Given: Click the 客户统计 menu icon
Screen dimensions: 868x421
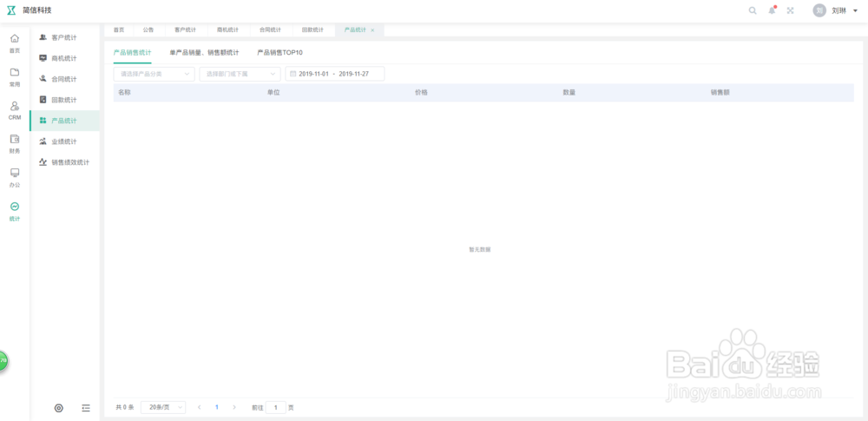Looking at the screenshot, I should tap(43, 37).
